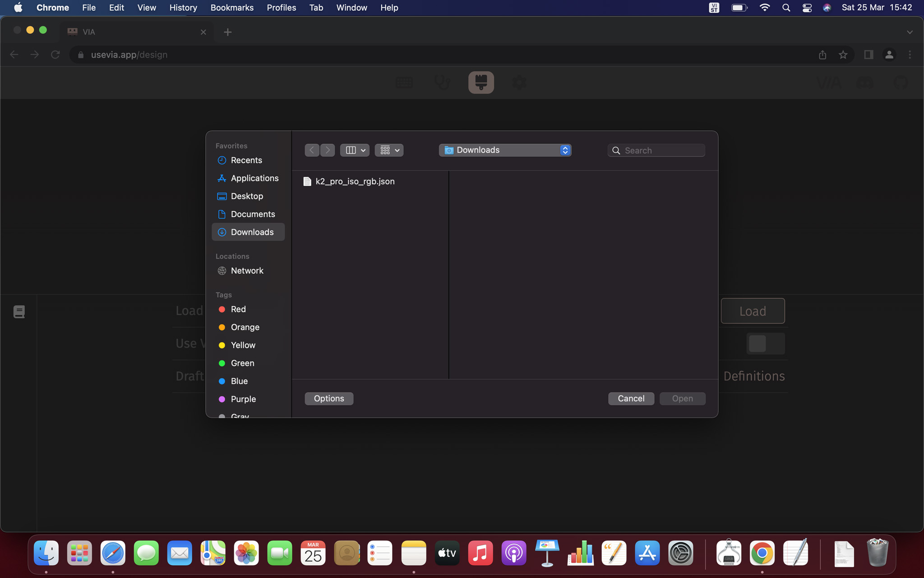The height and width of the screenshot is (578, 924).
Task: Open the group-by grid dropdown
Action: point(389,150)
